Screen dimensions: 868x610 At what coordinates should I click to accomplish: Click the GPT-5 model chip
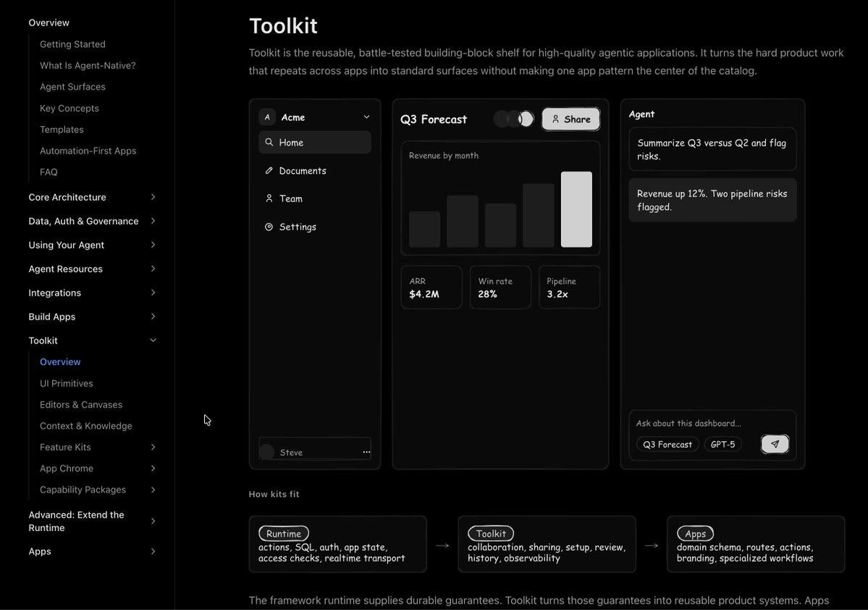[x=722, y=444]
